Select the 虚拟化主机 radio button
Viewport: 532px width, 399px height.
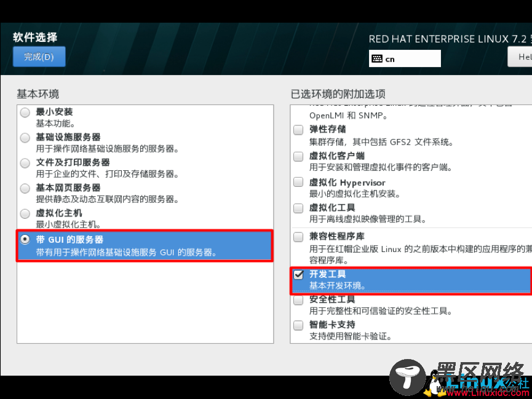pos(25,214)
